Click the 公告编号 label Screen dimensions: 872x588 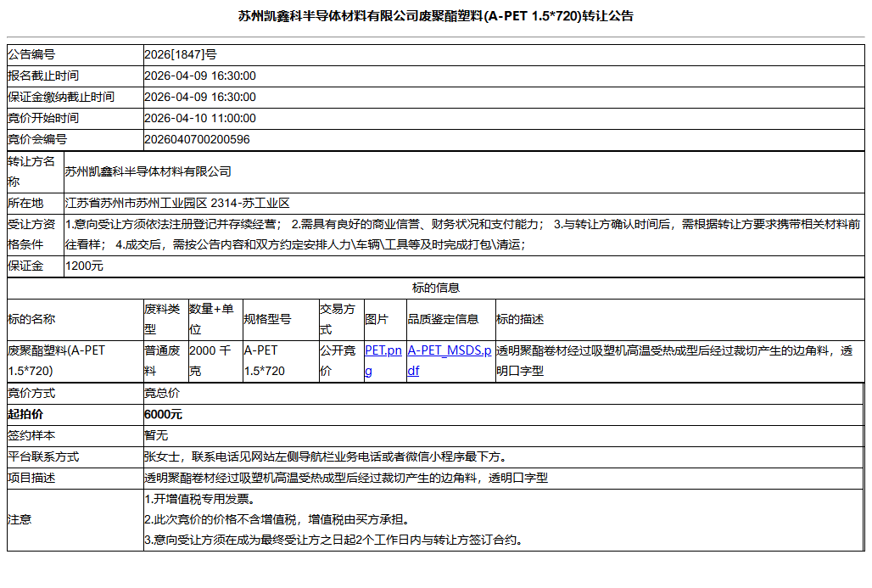(31, 54)
